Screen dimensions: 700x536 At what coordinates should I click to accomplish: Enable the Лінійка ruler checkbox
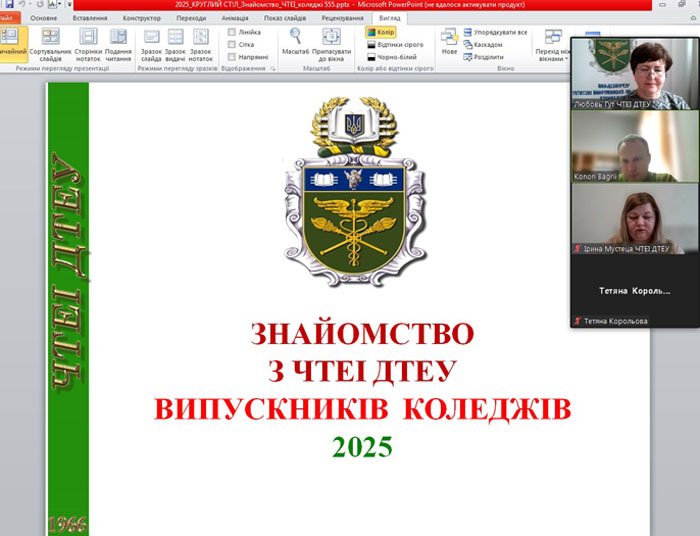click(x=233, y=32)
